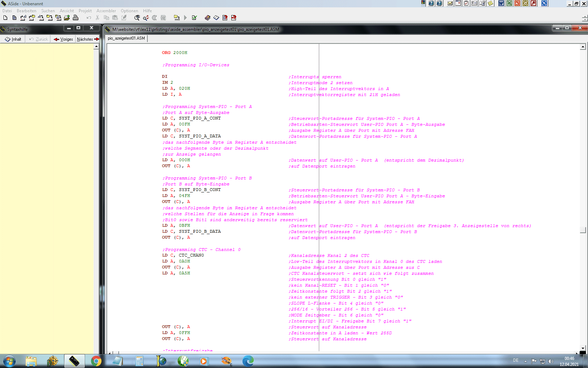Open the Bearbeiten menu
This screenshot has height=368, width=588.
[27, 11]
